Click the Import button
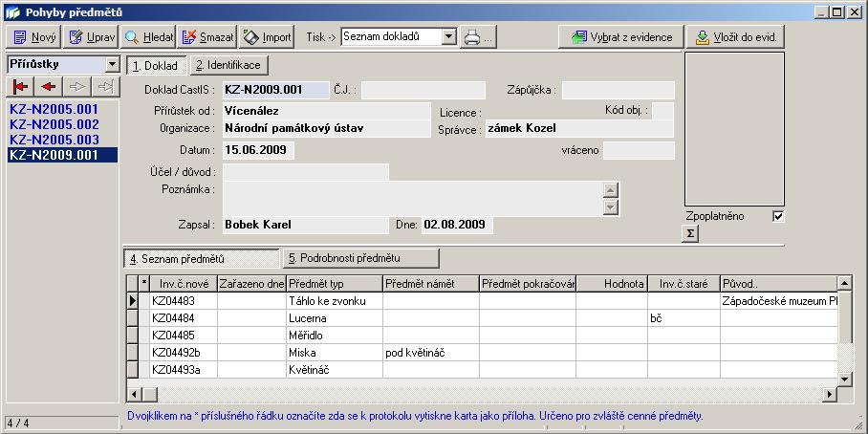This screenshot has height=434, width=868. 267,37
